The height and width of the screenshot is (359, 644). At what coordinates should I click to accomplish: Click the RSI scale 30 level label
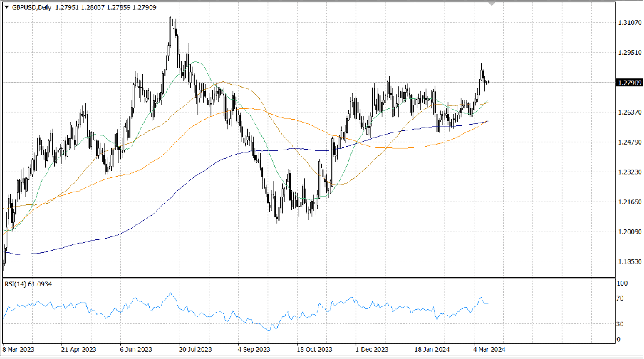620,324
